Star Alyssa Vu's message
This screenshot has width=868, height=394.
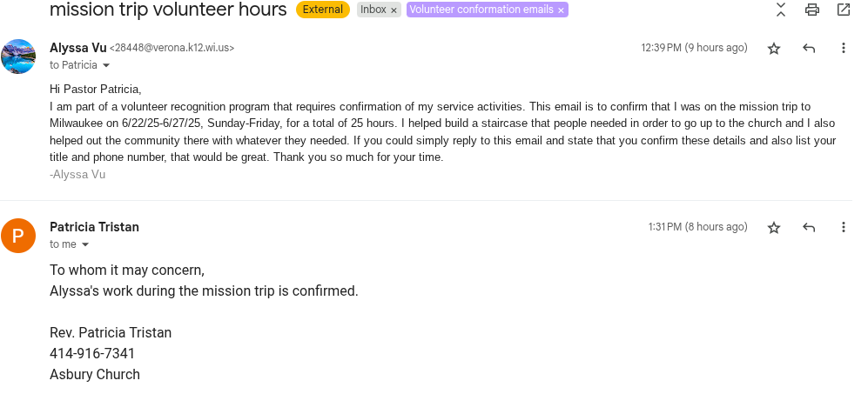pyautogui.click(x=774, y=49)
